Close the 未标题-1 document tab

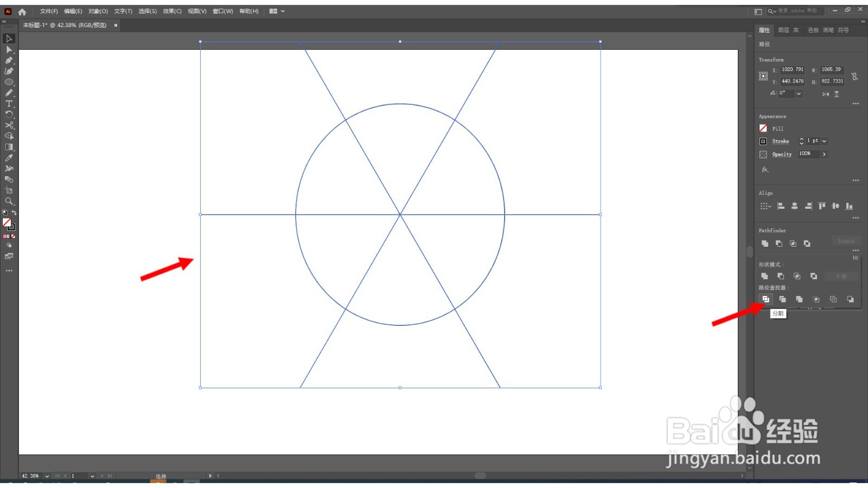116,25
